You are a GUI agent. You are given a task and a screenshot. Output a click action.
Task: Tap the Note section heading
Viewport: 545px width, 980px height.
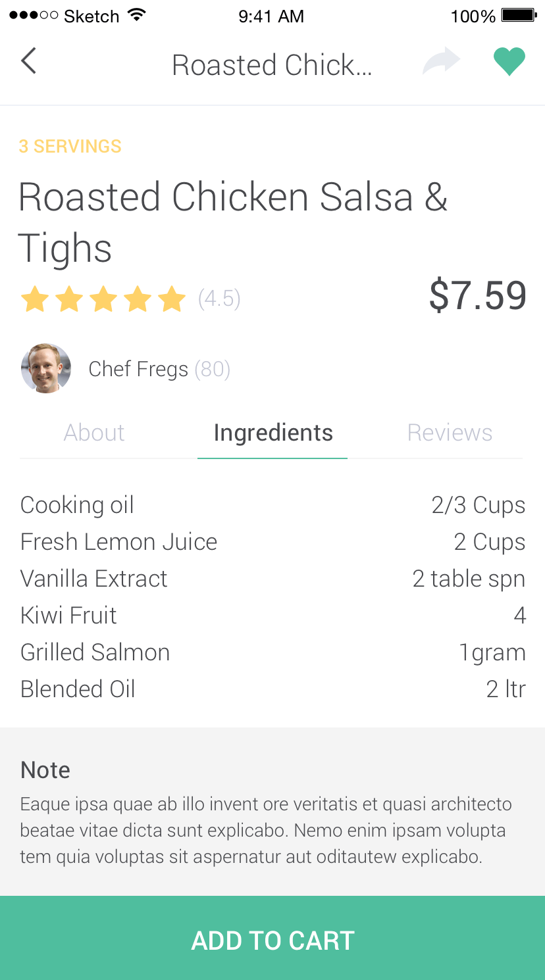point(45,770)
